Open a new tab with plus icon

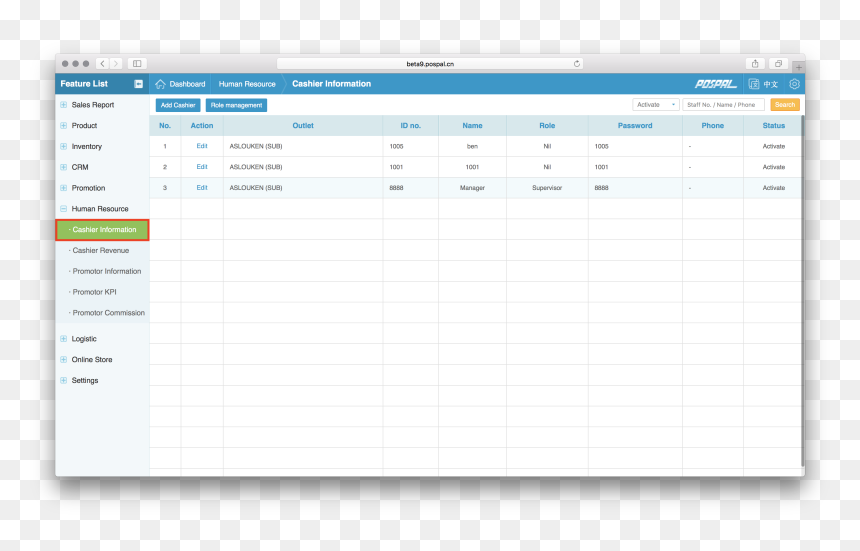(x=799, y=67)
